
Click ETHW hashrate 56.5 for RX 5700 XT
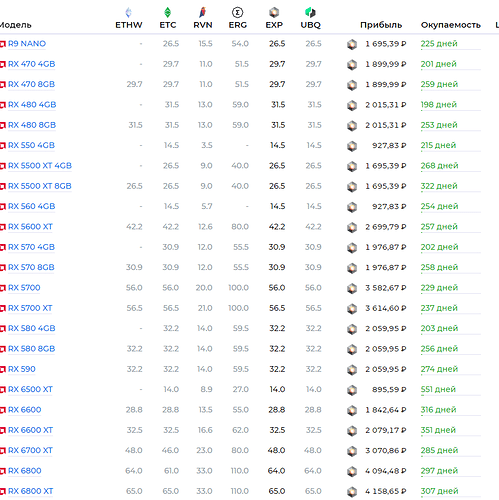134,308
